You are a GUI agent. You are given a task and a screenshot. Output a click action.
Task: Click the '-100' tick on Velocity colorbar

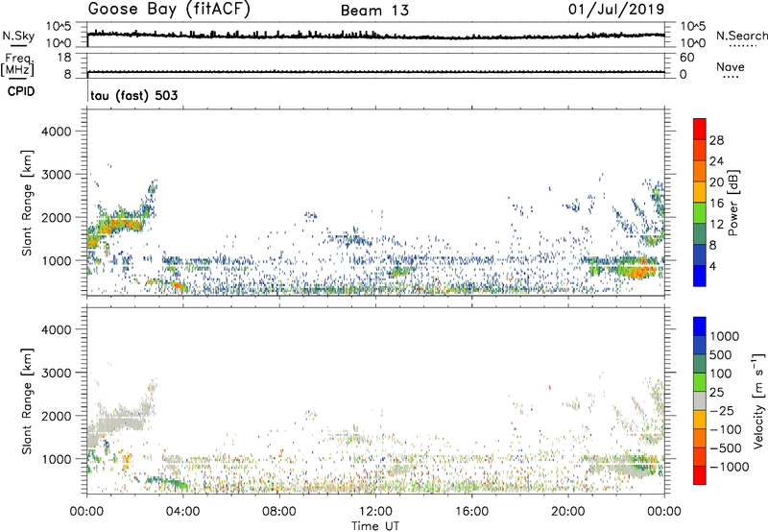pyautogui.click(x=725, y=429)
